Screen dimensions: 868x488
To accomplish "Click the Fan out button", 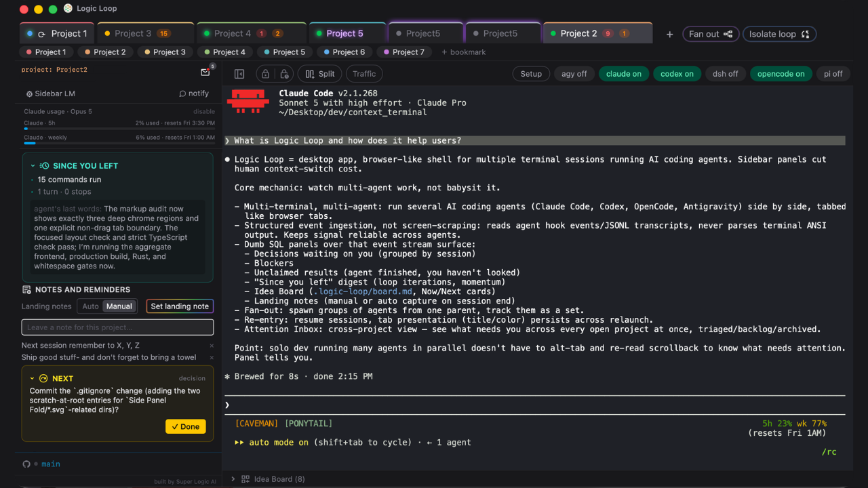I will tap(711, 34).
